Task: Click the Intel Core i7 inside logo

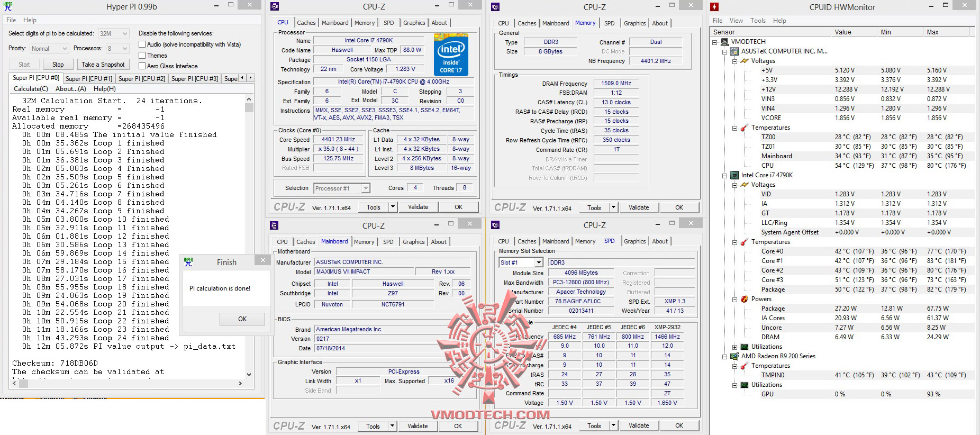Action: [451, 55]
